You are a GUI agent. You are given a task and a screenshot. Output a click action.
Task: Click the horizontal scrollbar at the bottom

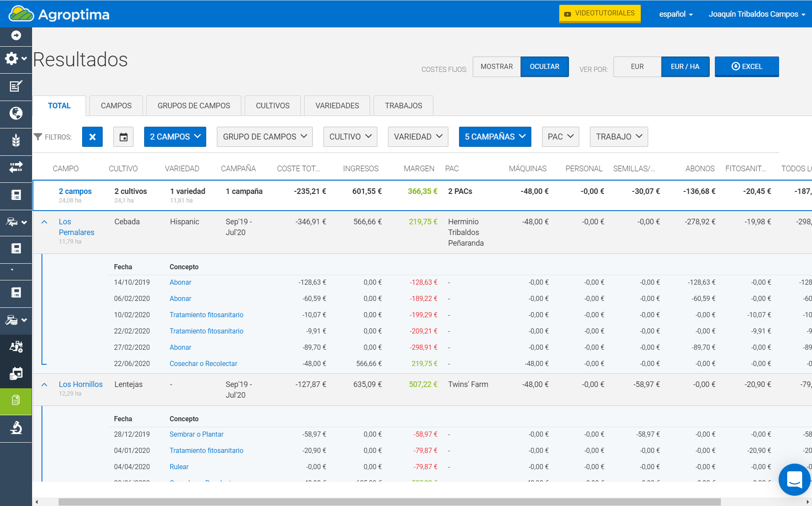pyautogui.click(x=389, y=502)
